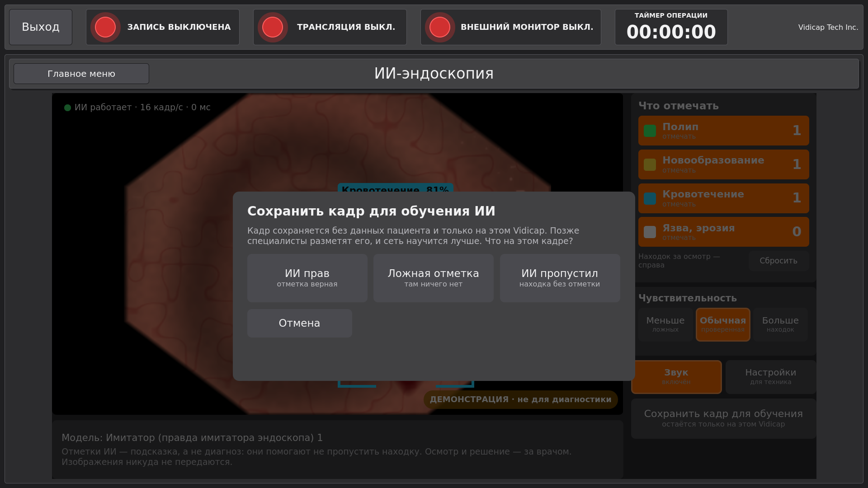
Task: Click the gray Язва, эрозия color marker
Action: [650, 232]
